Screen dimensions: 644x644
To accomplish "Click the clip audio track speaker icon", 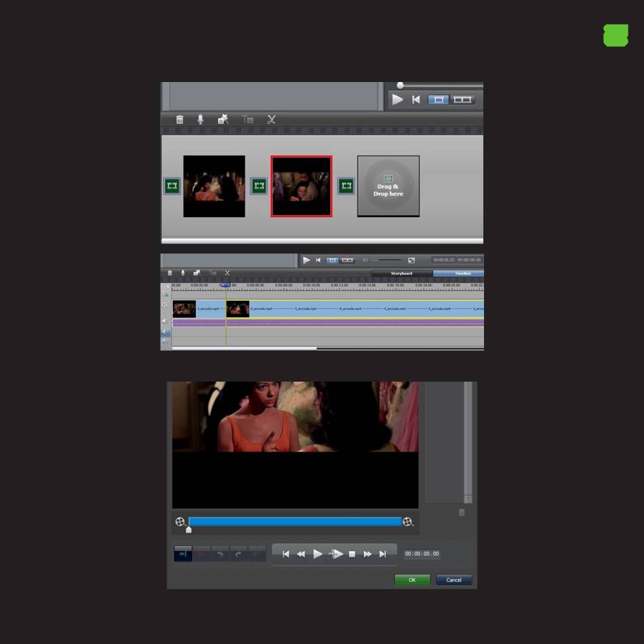I will tap(165, 321).
